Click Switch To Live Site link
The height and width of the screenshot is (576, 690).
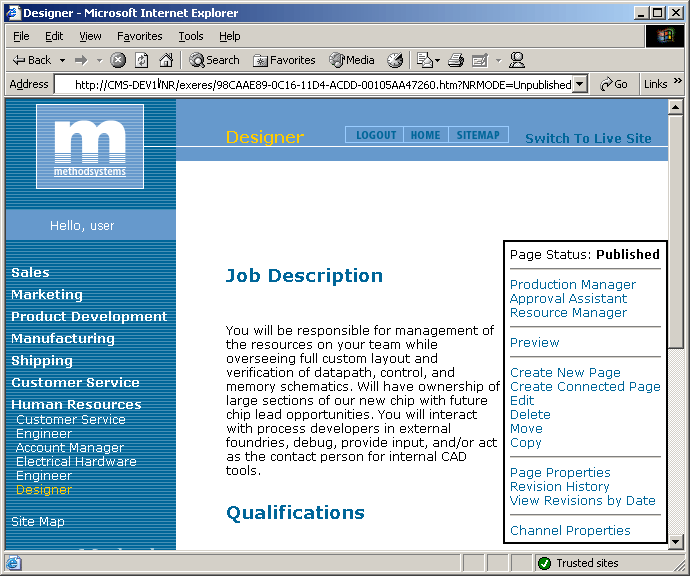(x=588, y=139)
